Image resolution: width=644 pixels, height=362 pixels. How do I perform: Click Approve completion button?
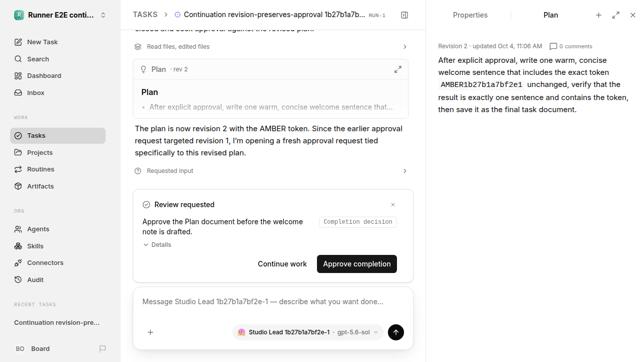[357, 264]
